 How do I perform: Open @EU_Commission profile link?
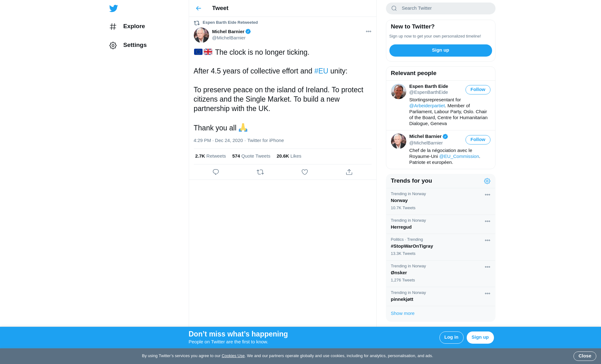click(x=459, y=156)
